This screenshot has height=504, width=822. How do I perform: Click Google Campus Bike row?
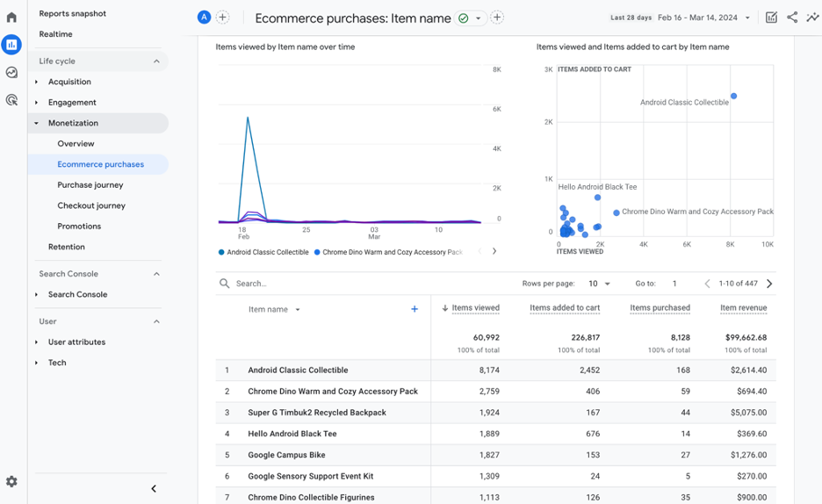[495, 455]
